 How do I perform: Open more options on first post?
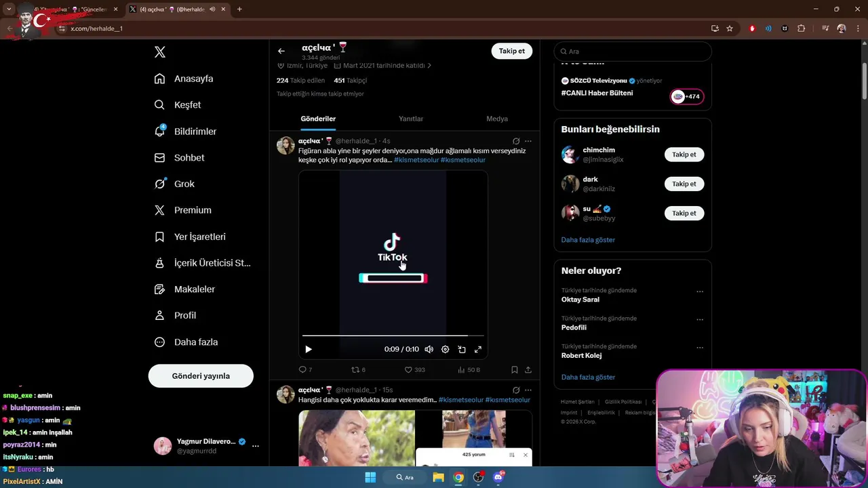528,141
